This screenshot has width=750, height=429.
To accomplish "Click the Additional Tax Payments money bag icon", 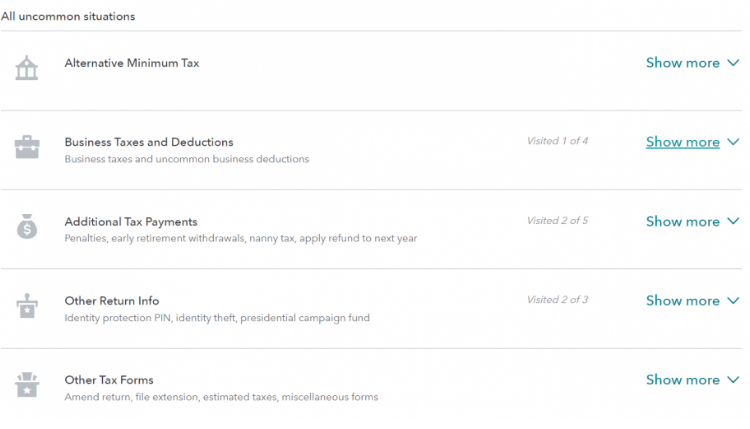I will (x=27, y=226).
